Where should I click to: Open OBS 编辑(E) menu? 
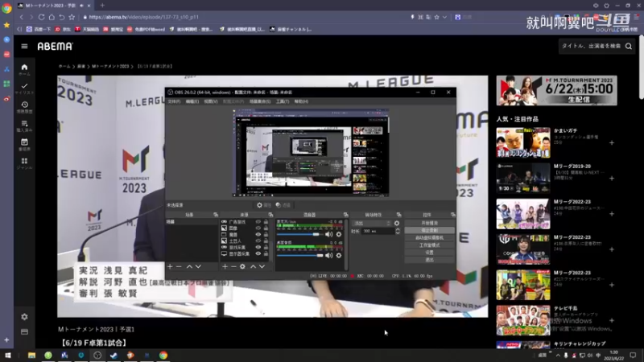coord(192,101)
